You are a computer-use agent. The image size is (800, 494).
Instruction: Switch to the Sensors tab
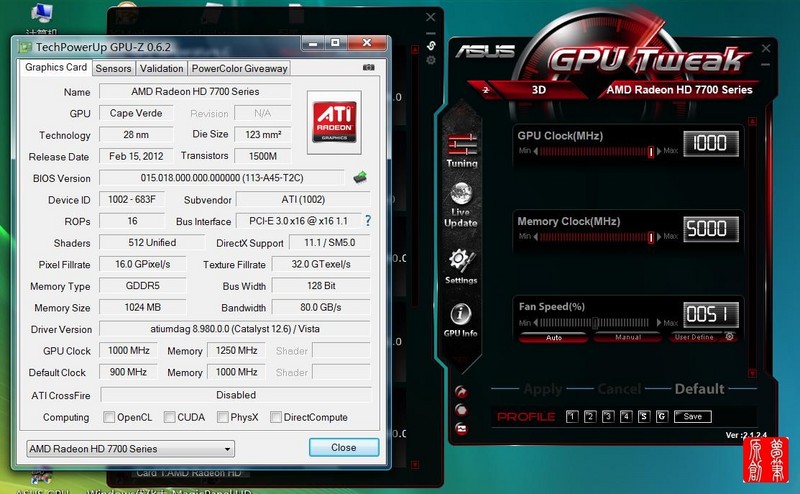point(113,68)
